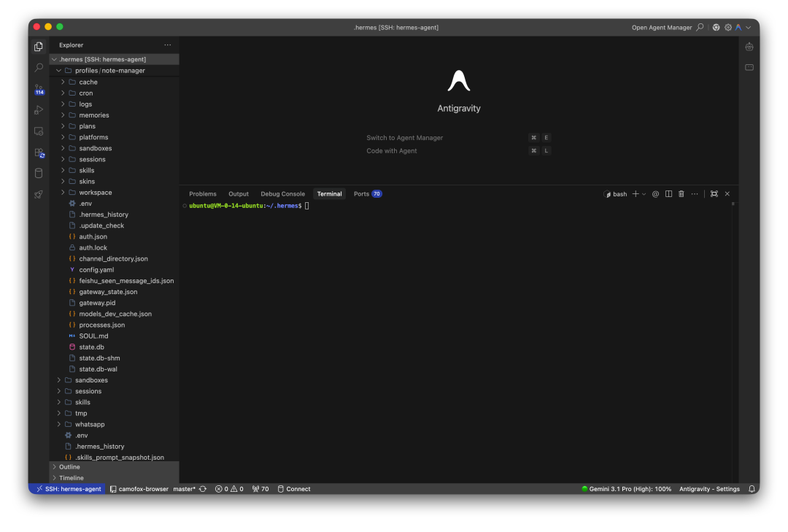This screenshot has width=788, height=532.
Task: Open the database icon in activity bar
Action: coord(39,174)
